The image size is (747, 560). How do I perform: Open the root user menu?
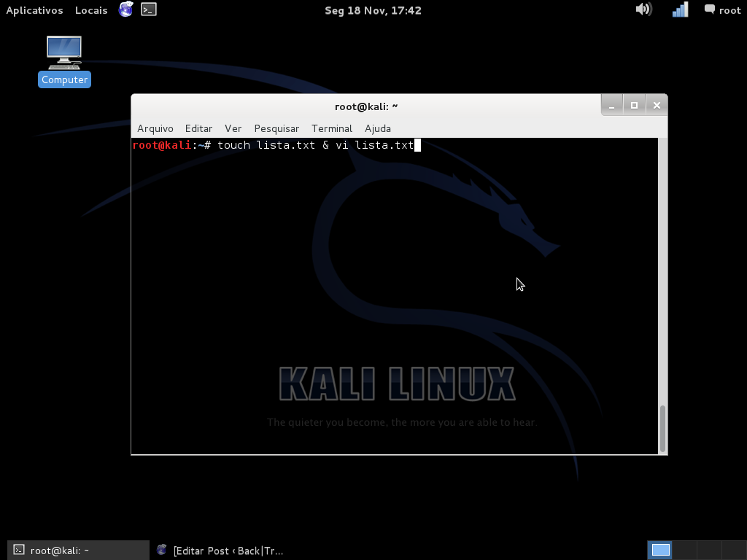723,10
